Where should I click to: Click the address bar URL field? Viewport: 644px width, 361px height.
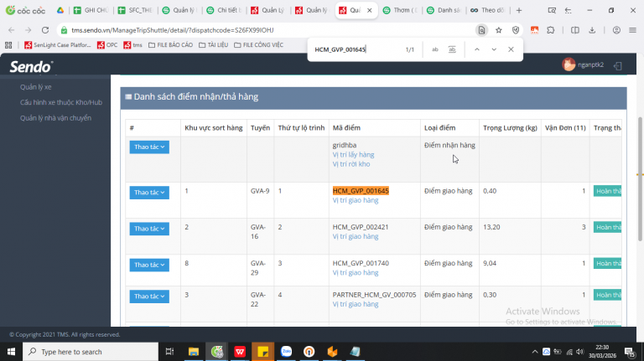click(267, 30)
